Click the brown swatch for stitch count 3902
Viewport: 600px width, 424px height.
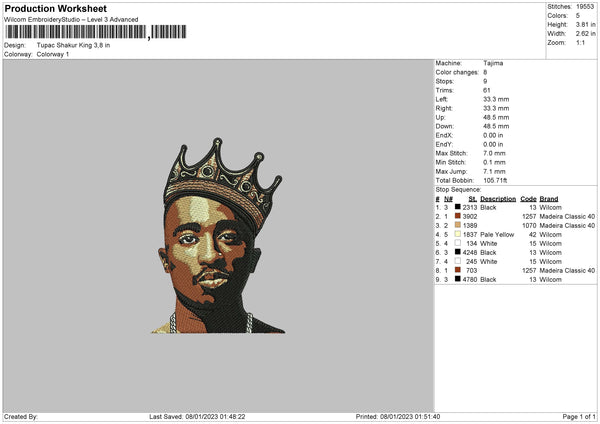457,216
